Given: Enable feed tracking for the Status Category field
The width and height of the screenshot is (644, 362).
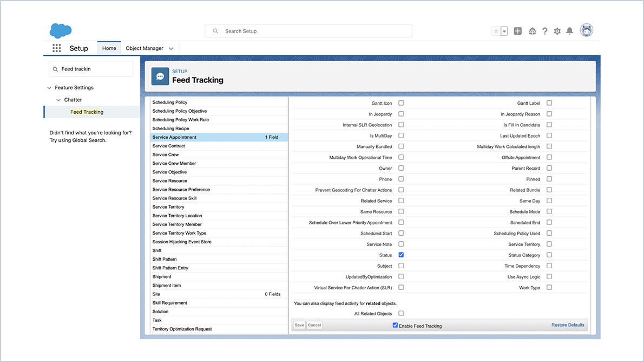Looking at the screenshot, I should click(x=549, y=255).
